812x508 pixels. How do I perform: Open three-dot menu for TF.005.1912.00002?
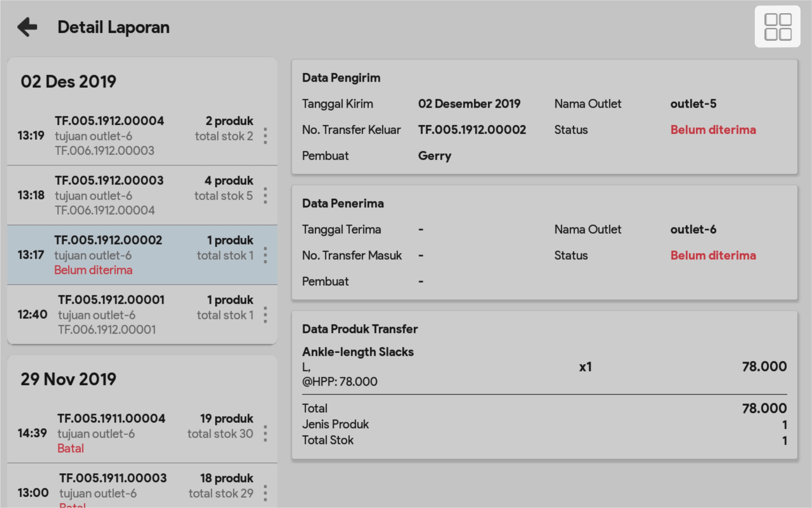(265, 255)
